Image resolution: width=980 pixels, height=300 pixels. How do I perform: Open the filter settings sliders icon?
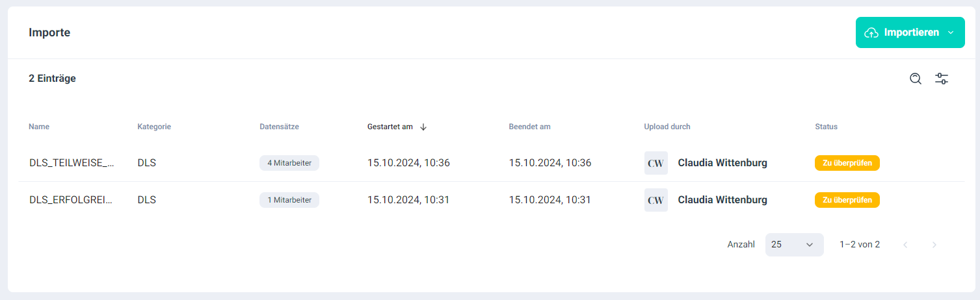point(942,79)
